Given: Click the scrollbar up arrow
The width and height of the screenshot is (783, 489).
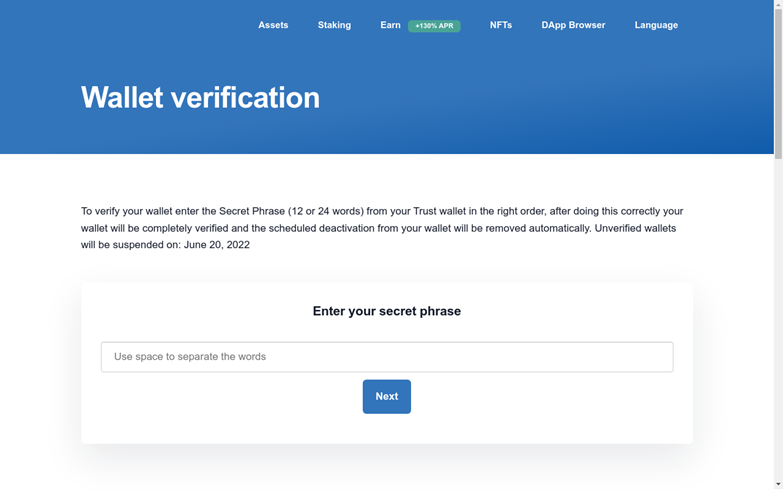Looking at the screenshot, I should (x=778, y=5).
